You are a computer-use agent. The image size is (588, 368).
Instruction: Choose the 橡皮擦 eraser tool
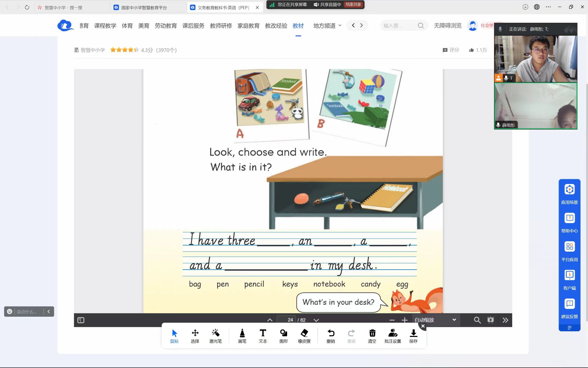click(304, 336)
